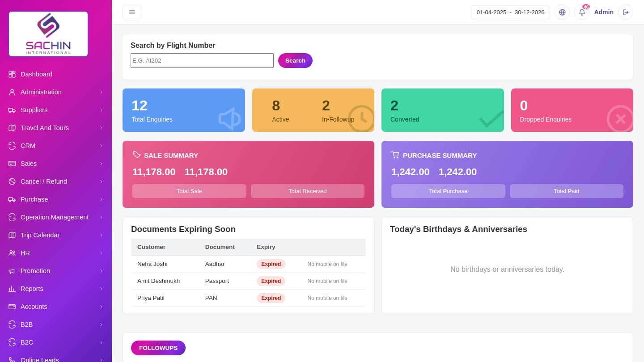The image size is (644, 362).
Task: Click the hamburger menu toggle button
Action: [132, 12]
